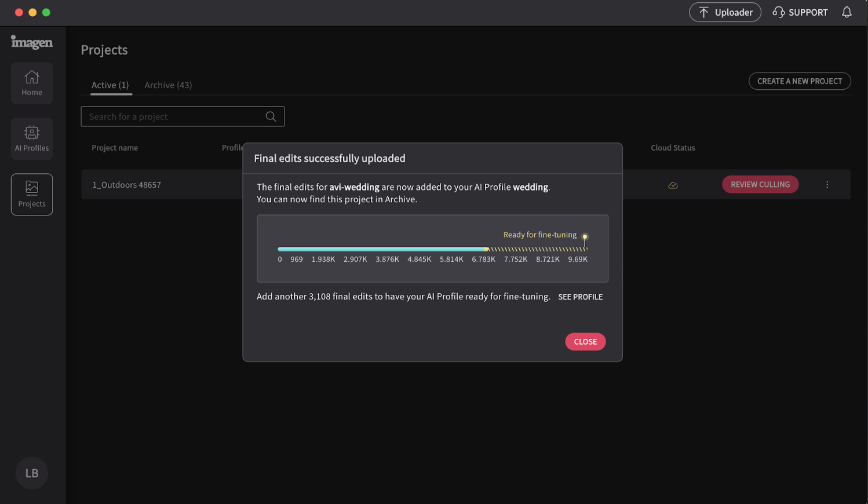Click the SUPPORT headset button
Screen dimensions: 868x504
(800, 12)
